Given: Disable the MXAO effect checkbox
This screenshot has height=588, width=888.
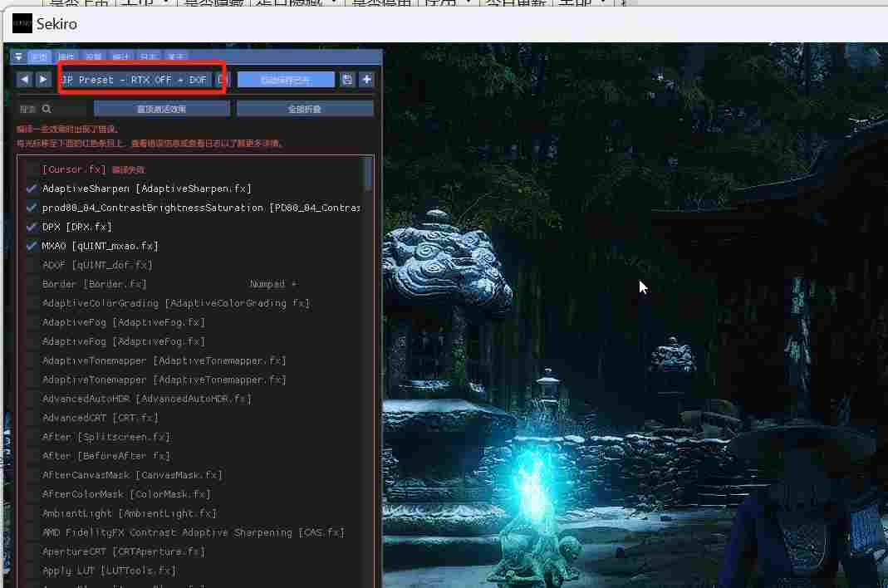Looking at the screenshot, I should coord(32,246).
